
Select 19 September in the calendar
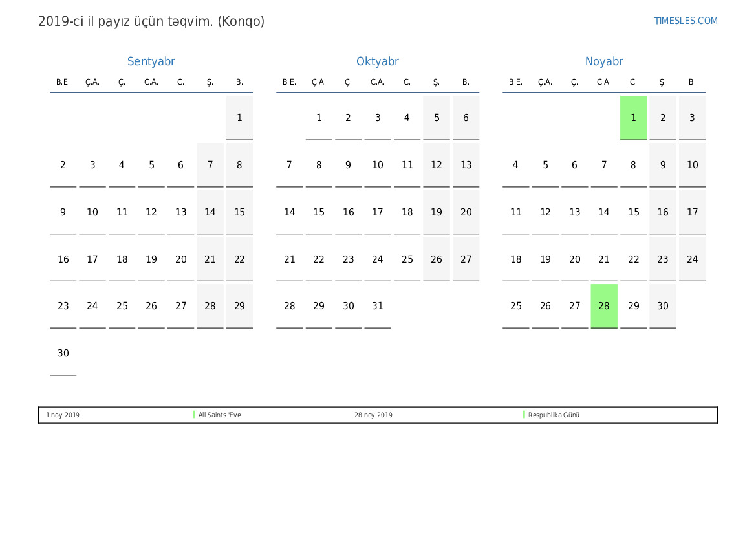point(151,259)
